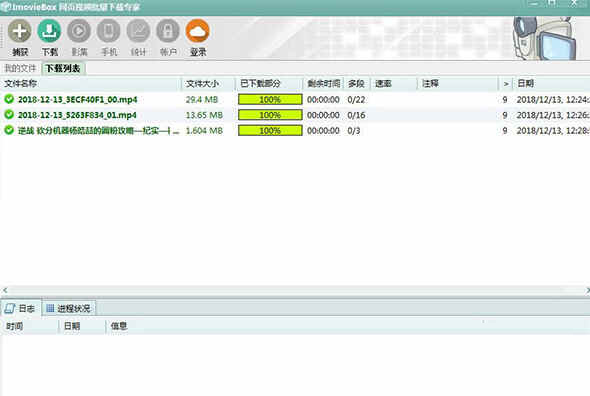Select the file name starting with 逆战
The width and height of the screenshot is (590, 396).
click(99, 131)
